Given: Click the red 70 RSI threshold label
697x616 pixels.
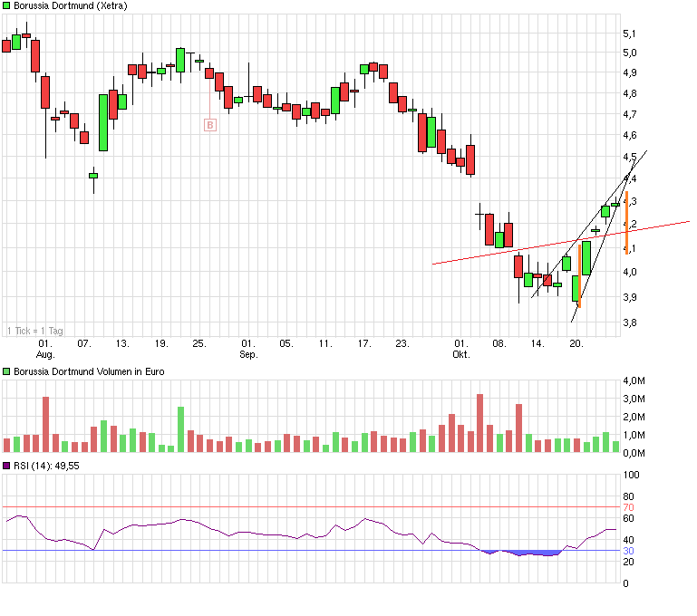Looking at the screenshot, I should pyautogui.click(x=628, y=507).
